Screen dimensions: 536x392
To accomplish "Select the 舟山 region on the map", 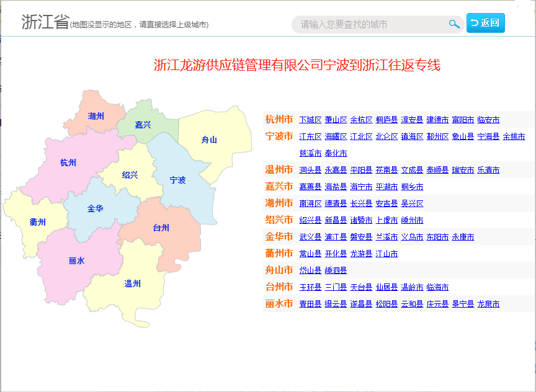I will pos(209,140).
